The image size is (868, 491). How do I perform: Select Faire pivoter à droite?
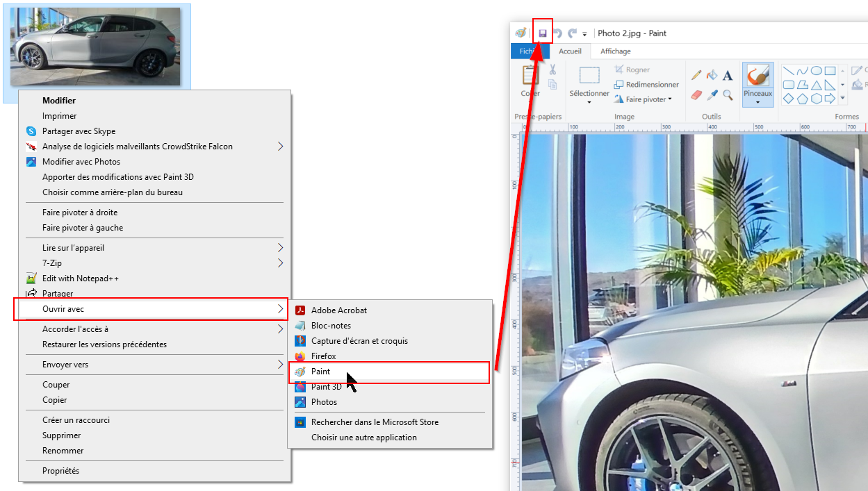click(x=154, y=213)
